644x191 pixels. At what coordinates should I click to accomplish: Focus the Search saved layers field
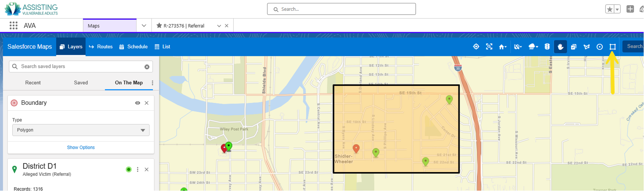81,67
